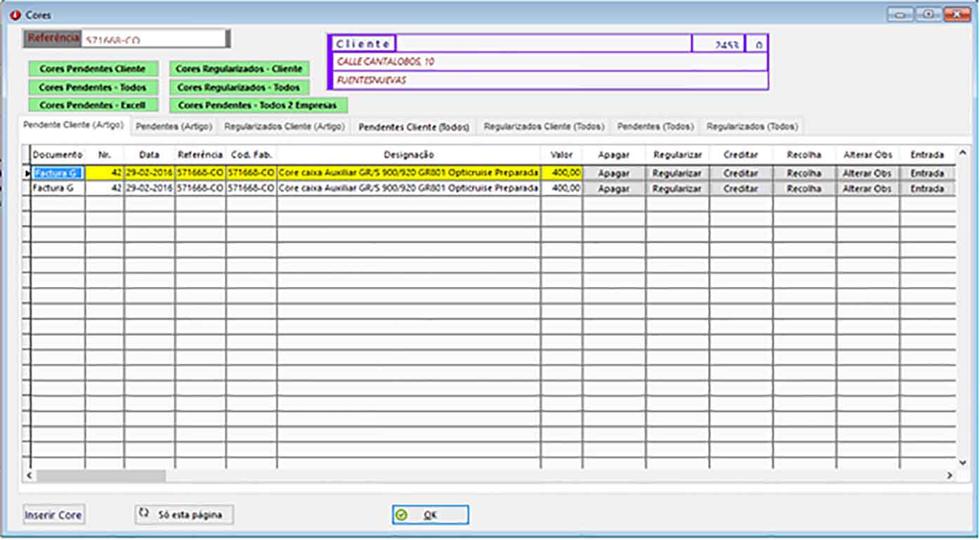Image resolution: width=980 pixels, height=540 pixels.
Task: Confirm with the OK button
Action: 430,515
